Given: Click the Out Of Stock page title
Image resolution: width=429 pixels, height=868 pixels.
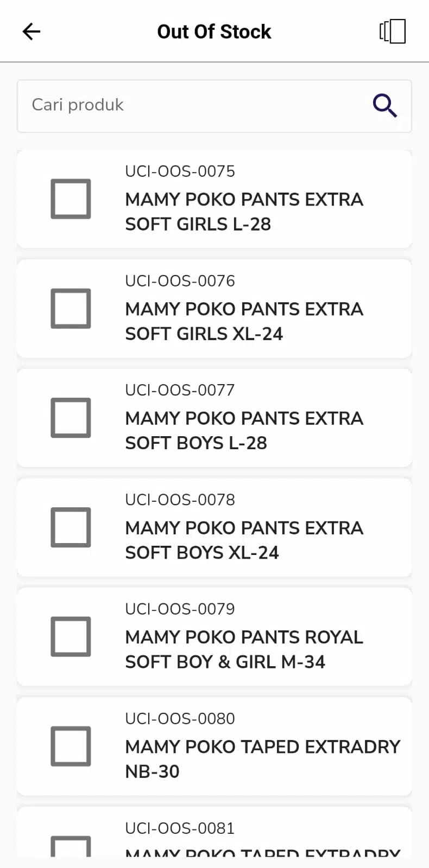Looking at the screenshot, I should [x=214, y=31].
